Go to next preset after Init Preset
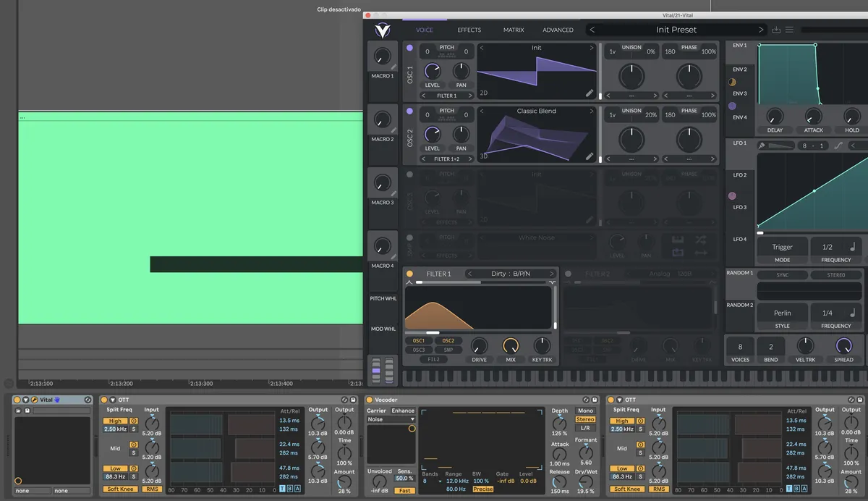This screenshot has width=868, height=501. (760, 30)
